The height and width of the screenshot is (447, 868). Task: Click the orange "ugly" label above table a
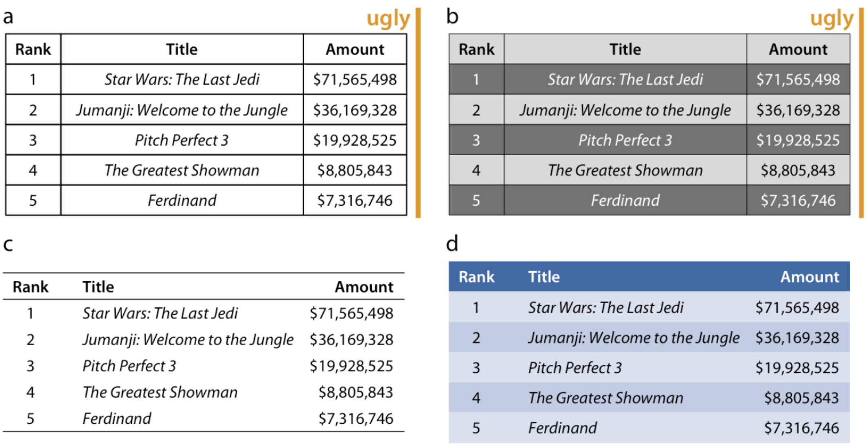click(388, 19)
